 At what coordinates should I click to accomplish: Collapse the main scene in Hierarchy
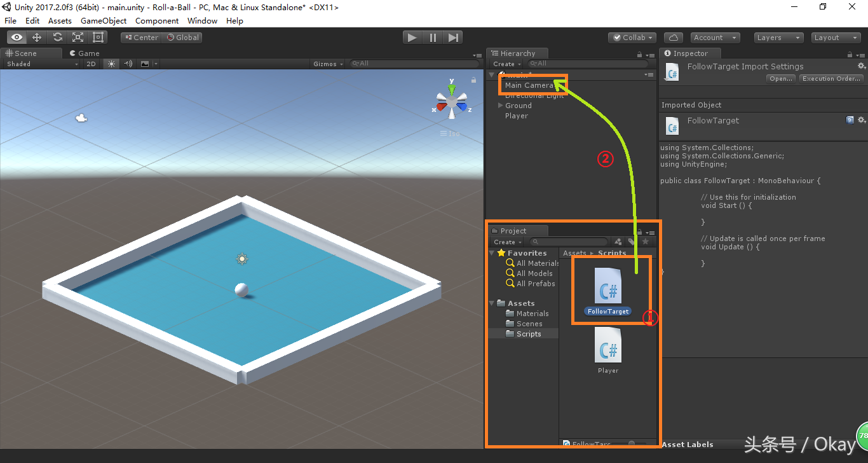[x=491, y=75]
